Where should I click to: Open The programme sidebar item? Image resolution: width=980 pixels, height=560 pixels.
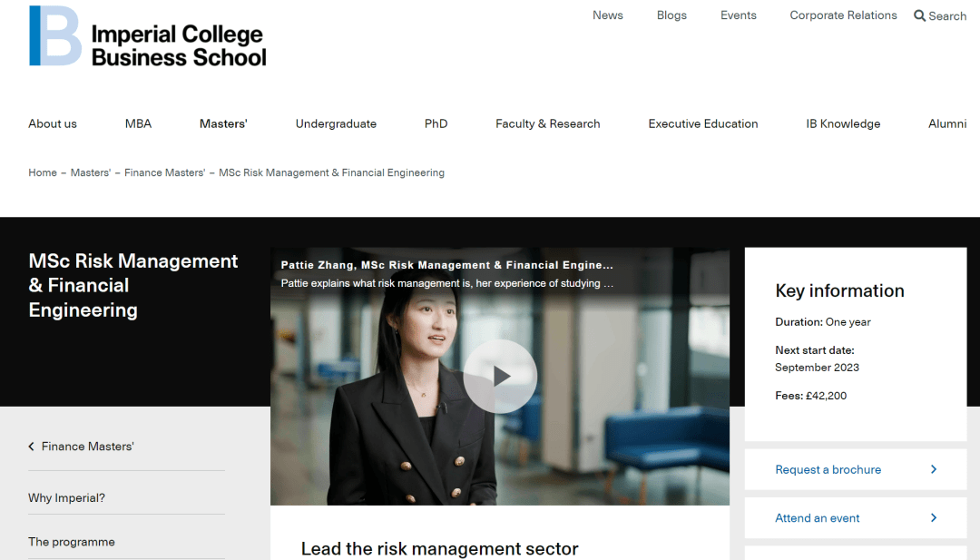click(72, 542)
